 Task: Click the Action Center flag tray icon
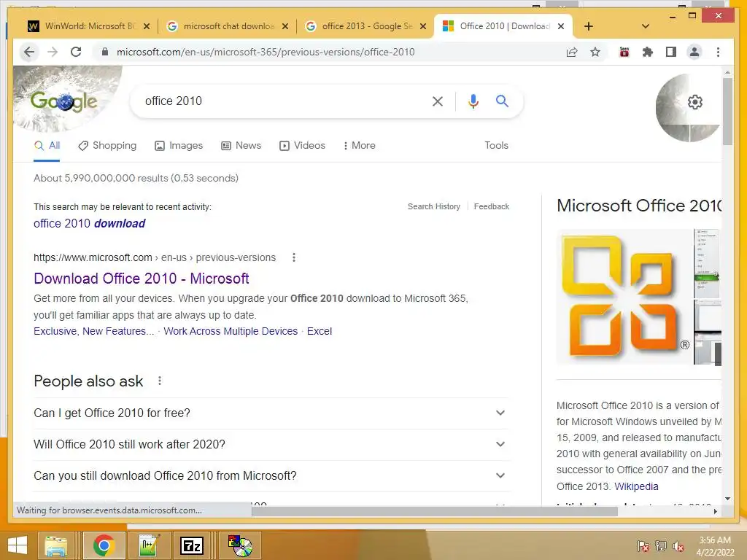(x=643, y=546)
